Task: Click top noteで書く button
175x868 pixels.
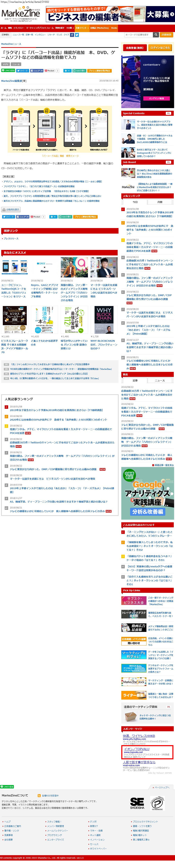Action: (79, 71)
